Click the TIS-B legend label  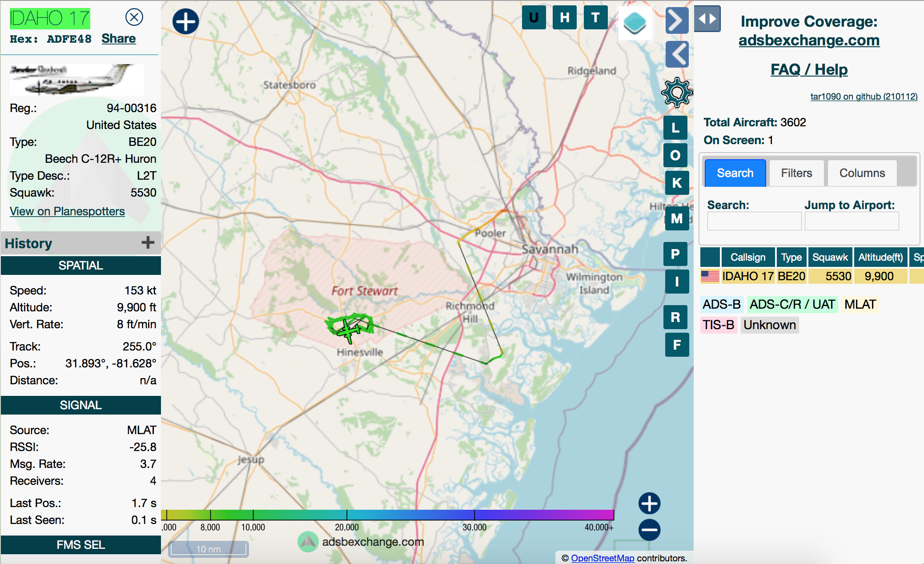pos(718,325)
